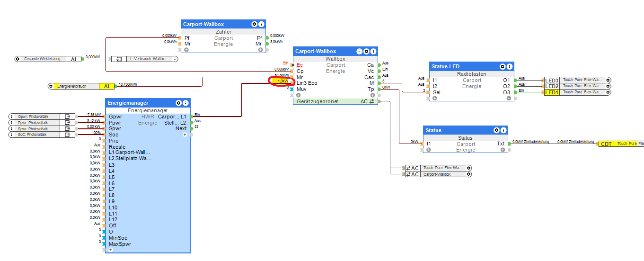Click Gesamte Wirkleistung AI label
Viewport: 644px width, 261px height.
point(73,59)
